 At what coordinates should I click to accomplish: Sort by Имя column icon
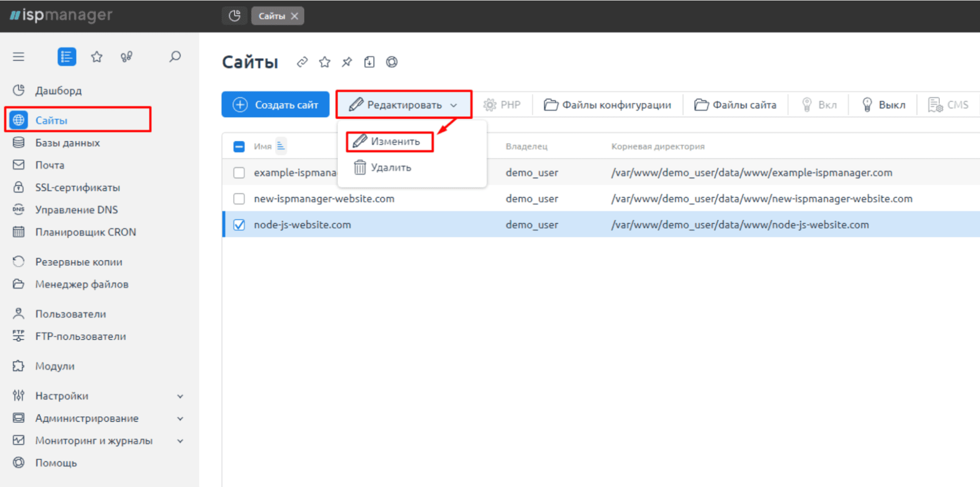click(x=281, y=146)
